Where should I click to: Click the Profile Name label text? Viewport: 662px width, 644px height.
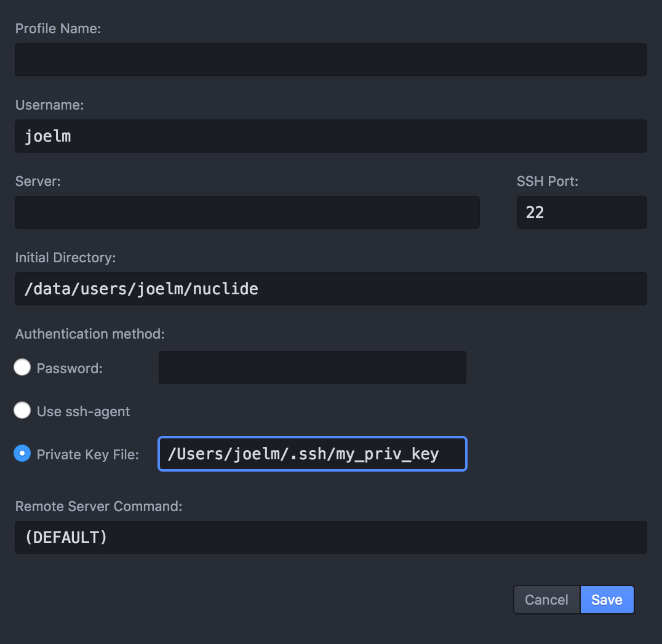click(58, 29)
